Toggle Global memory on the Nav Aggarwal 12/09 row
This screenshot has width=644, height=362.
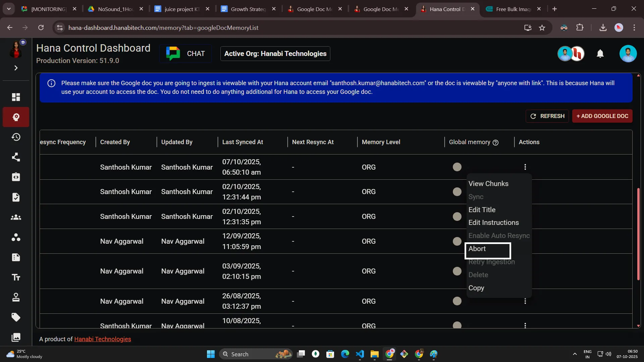457,241
